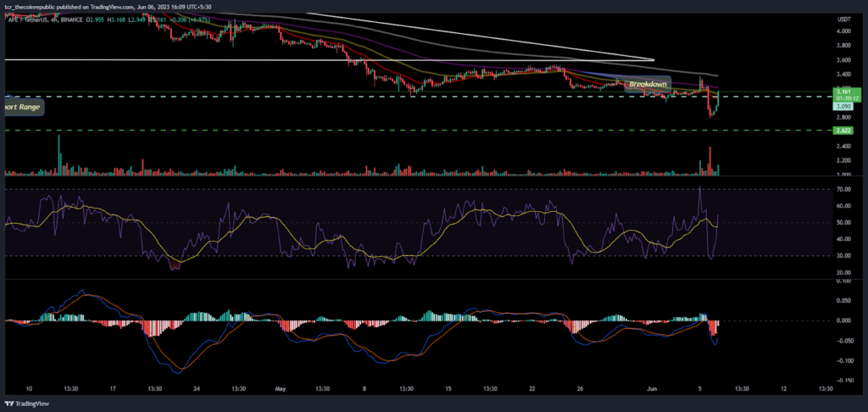This screenshot has height=412, width=868.
Task: Click the 24 date label on time axis
Action: point(198,388)
